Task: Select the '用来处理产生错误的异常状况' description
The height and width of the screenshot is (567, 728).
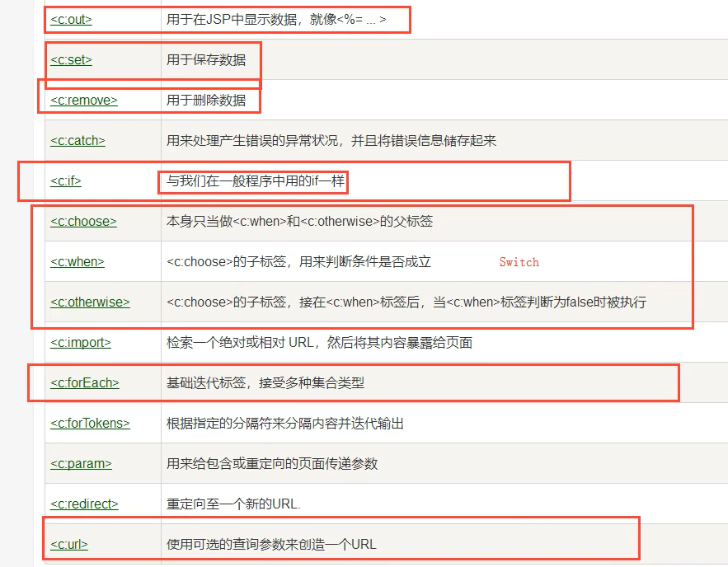Action: pos(251,141)
